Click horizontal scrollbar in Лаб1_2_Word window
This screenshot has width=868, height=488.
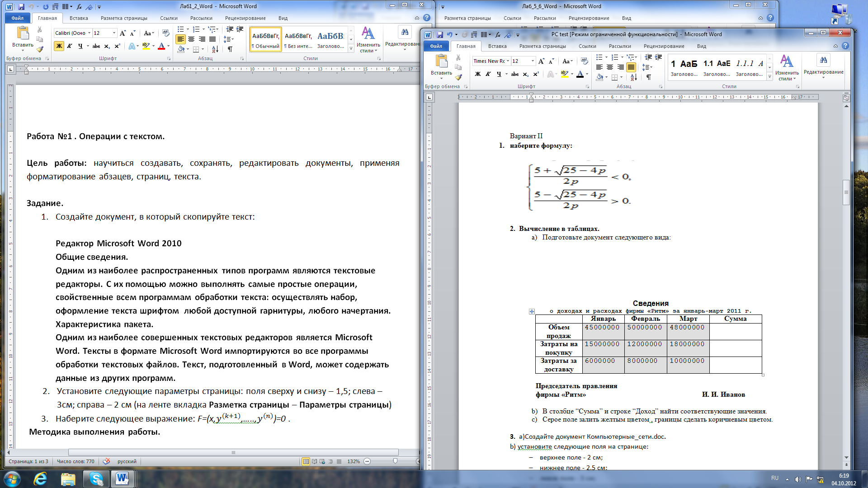233,452
